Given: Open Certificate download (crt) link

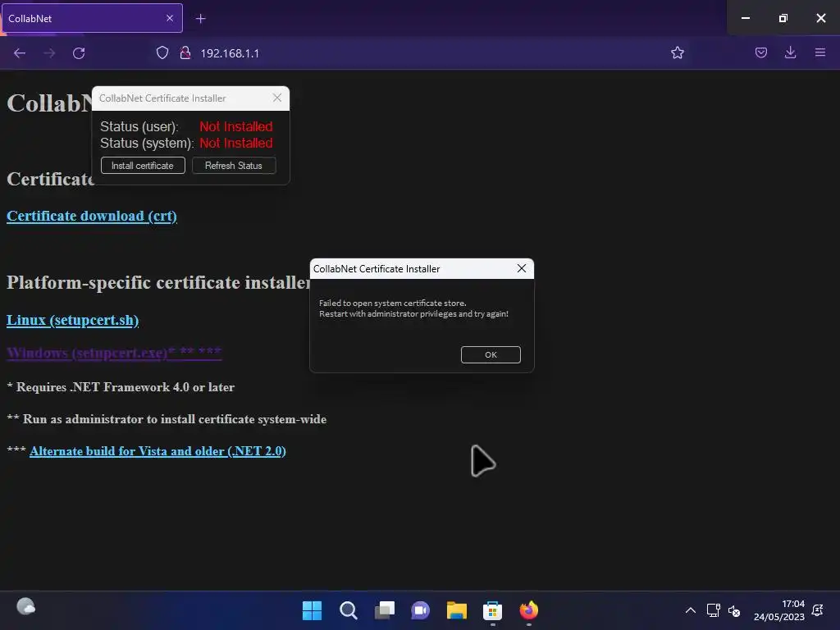Looking at the screenshot, I should [x=92, y=216].
